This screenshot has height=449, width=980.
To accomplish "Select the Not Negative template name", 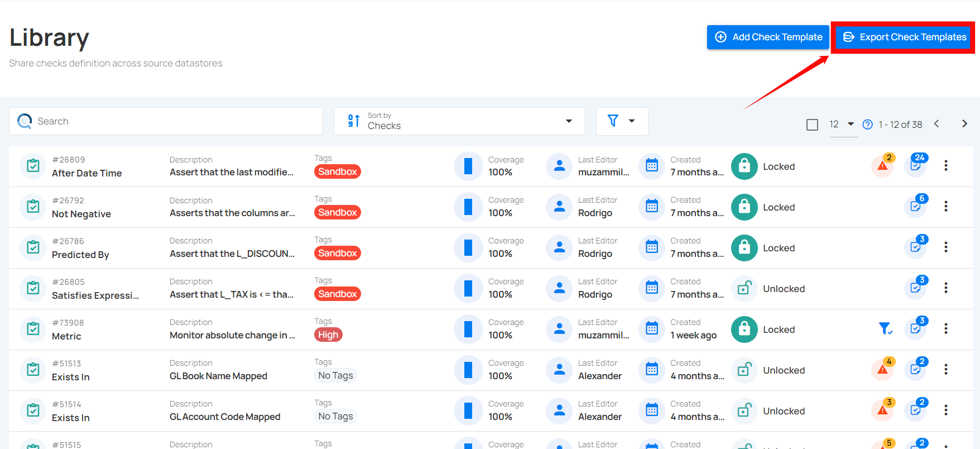I will tap(81, 214).
